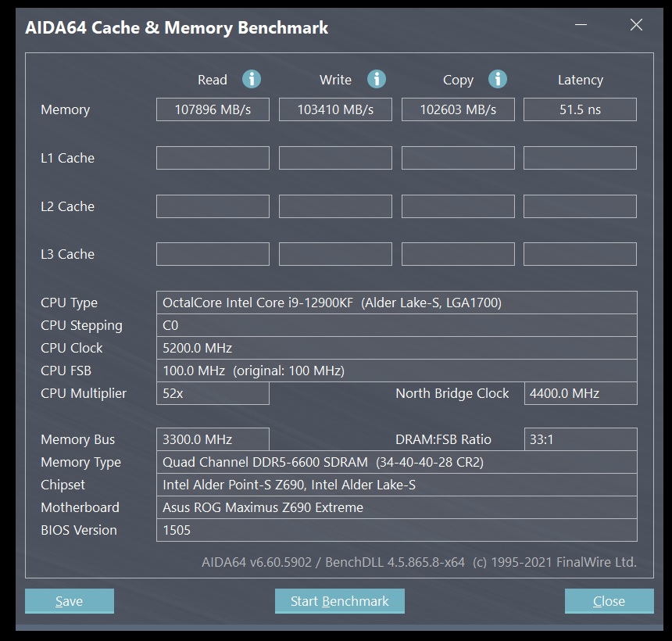This screenshot has width=672, height=641.
Task: Click the Motherboard name field
Action: (x=396, y=507)
